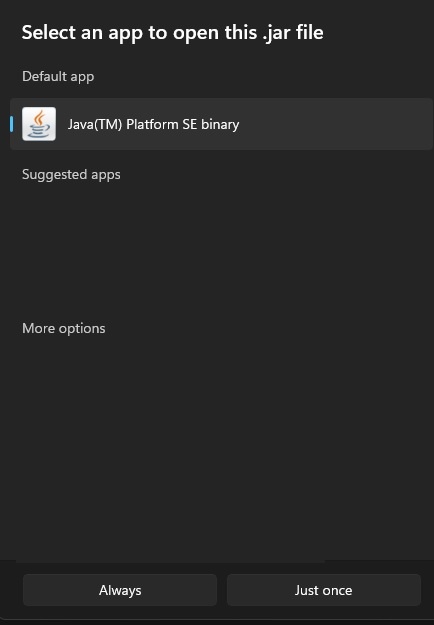Click the word "options" in More options
The width and height of the screenshot is (434, 625).
(82, 329)
